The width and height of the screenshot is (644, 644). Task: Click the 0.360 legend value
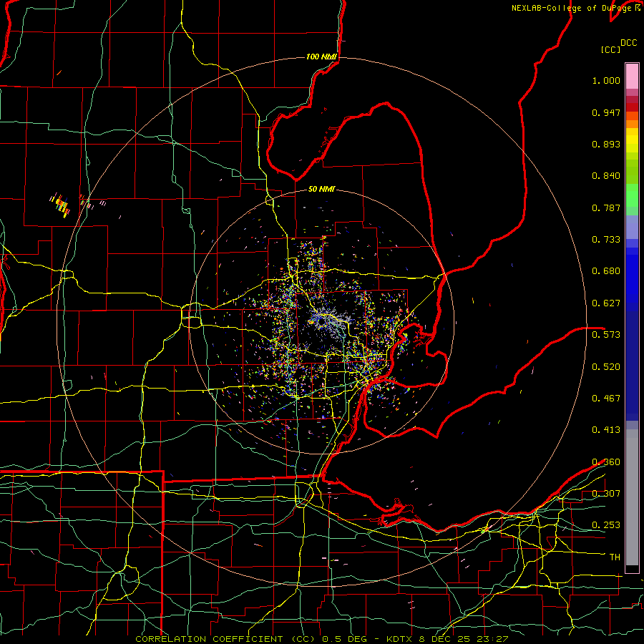tap(606, 462)
